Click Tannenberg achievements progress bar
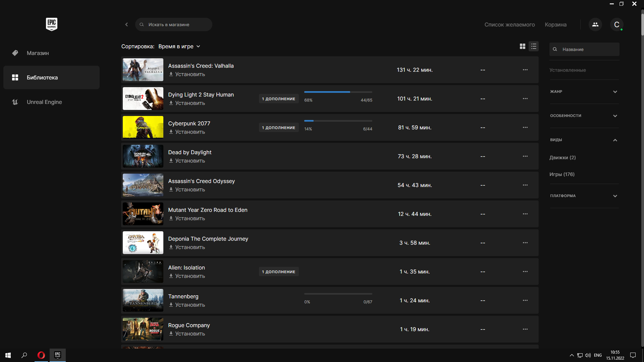Screen dimensions: 644x362 (338, 294)
